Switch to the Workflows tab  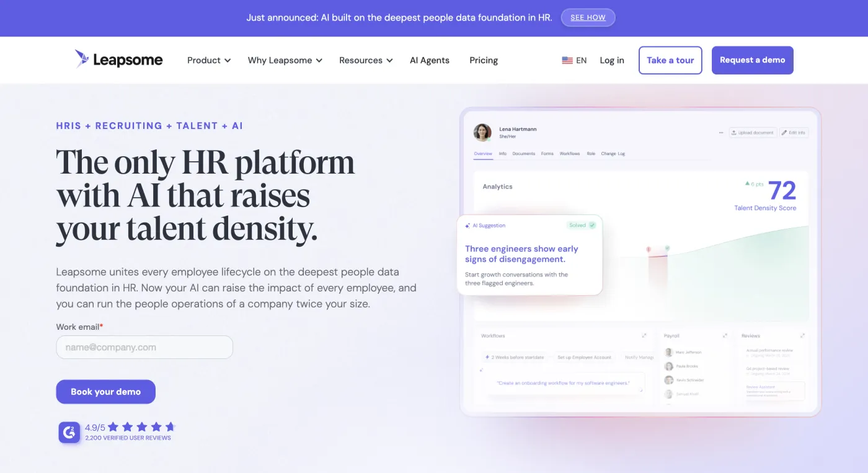[570, 153]
